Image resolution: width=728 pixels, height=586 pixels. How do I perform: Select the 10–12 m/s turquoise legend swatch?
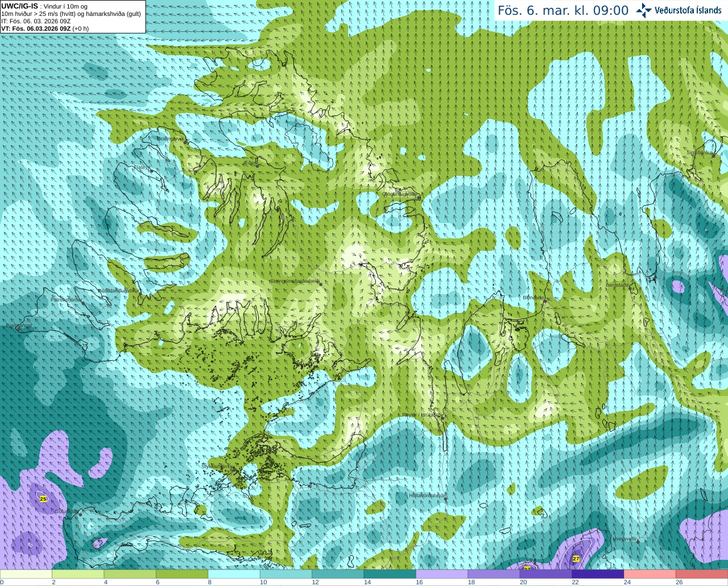click(x=286, y=574)
